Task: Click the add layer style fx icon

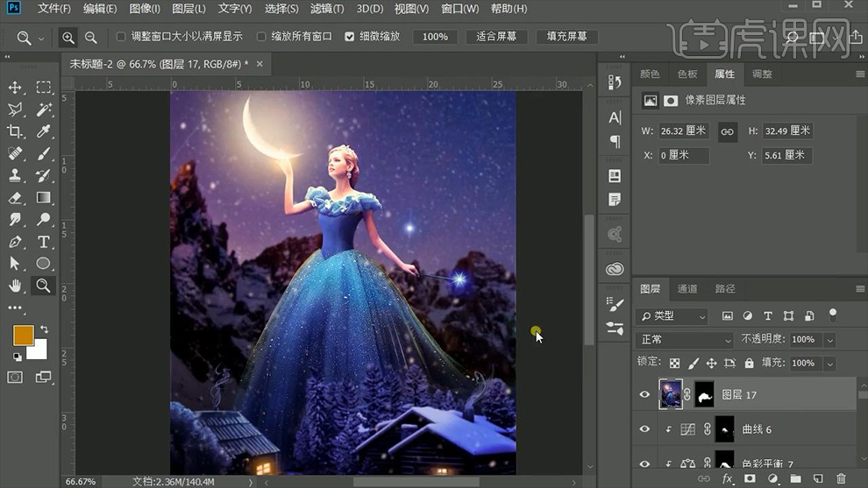Action: click(727, 479)
